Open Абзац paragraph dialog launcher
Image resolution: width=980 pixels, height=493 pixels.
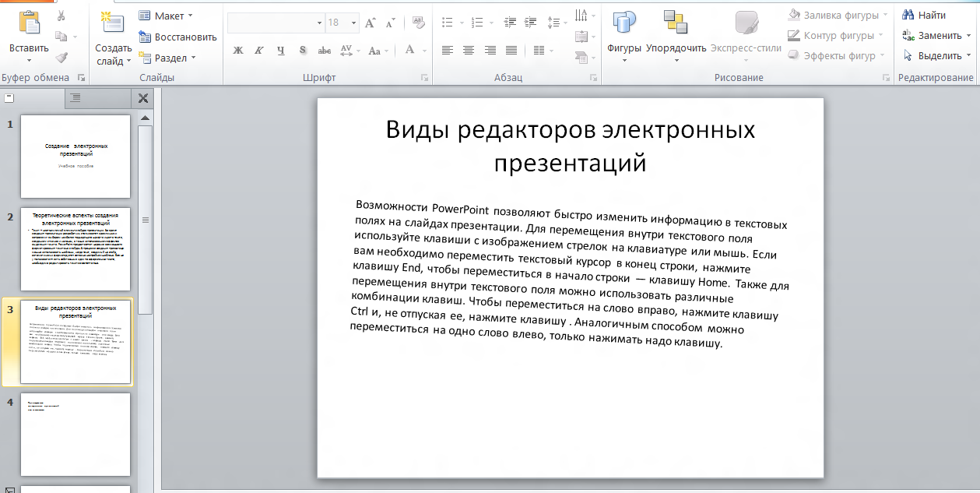[x=593, y=78]
